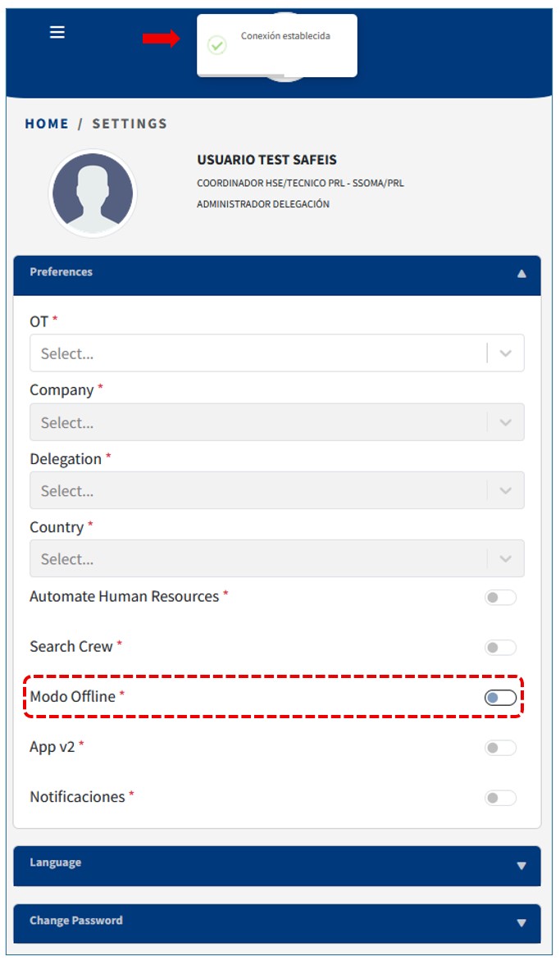Toggle Automate Human Resources switch
The height and width of the screenshot is (965, 560).
tap(500, 598)
